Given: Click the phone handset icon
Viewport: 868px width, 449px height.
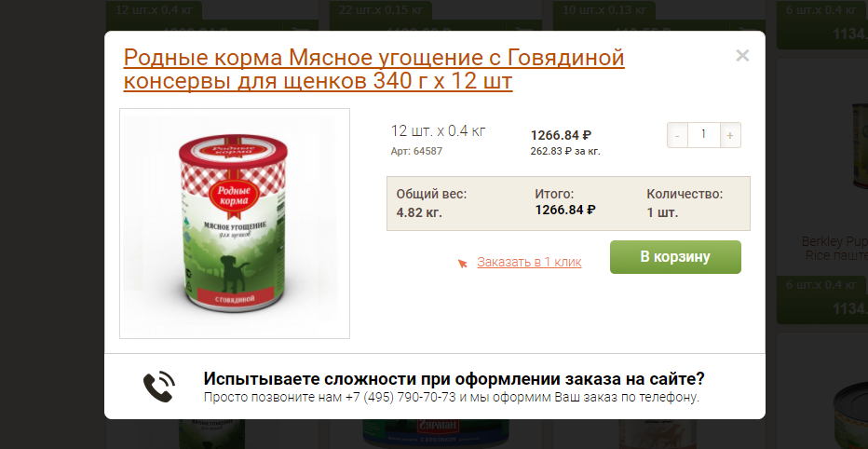Looking at the screenshot, I should [x=159, y=387].
